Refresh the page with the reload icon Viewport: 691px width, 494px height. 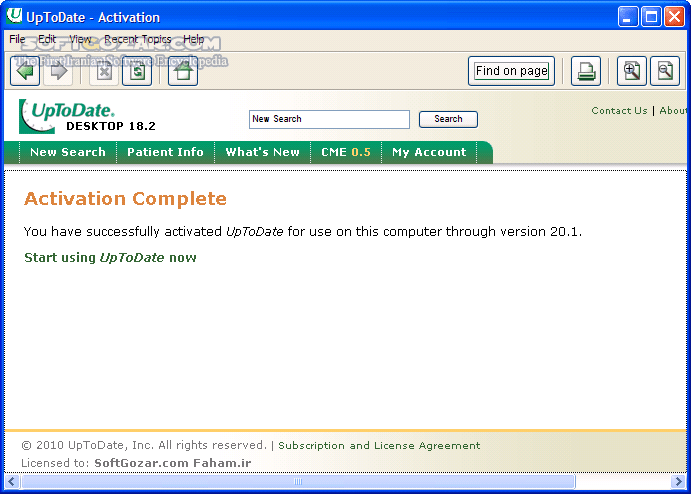137,71
